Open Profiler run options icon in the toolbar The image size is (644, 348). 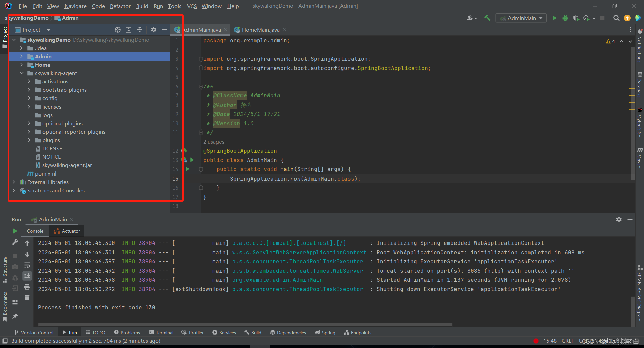[x=587, y=18]
